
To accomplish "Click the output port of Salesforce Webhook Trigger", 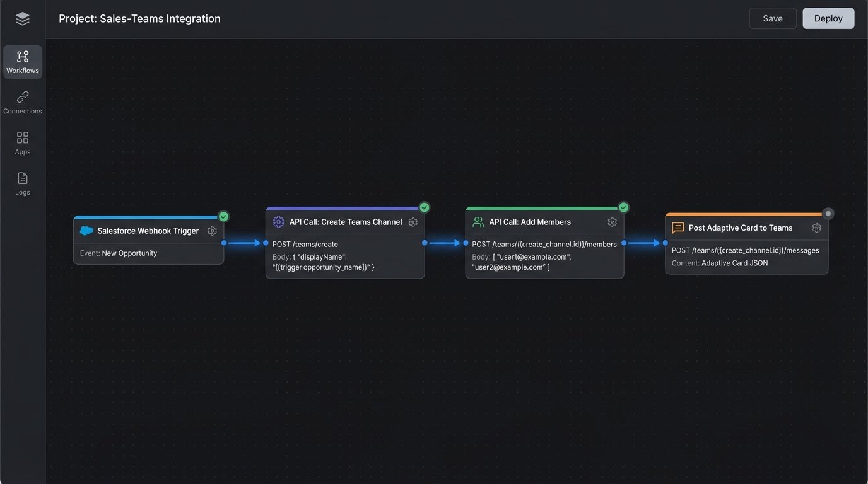I will pos(225,242).
